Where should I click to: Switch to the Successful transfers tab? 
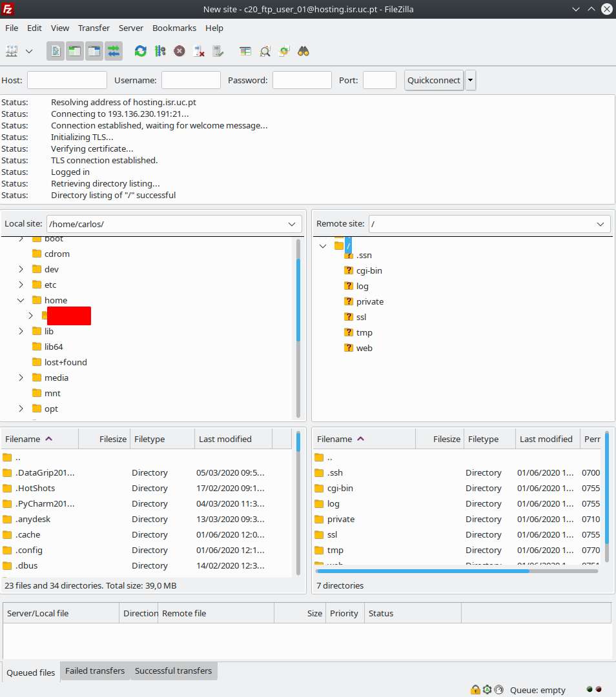tap(174, 671)
